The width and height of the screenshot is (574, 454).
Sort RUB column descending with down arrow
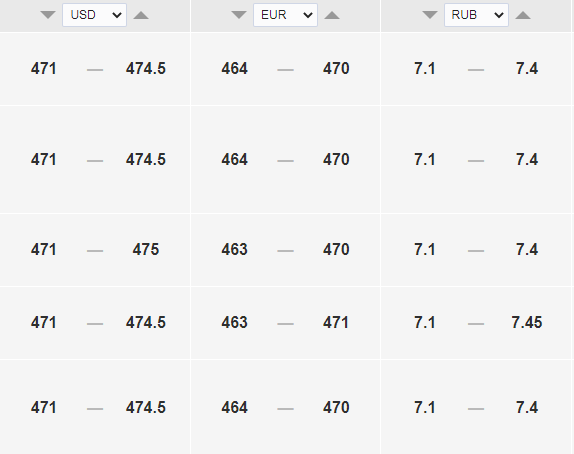point(430,15)
